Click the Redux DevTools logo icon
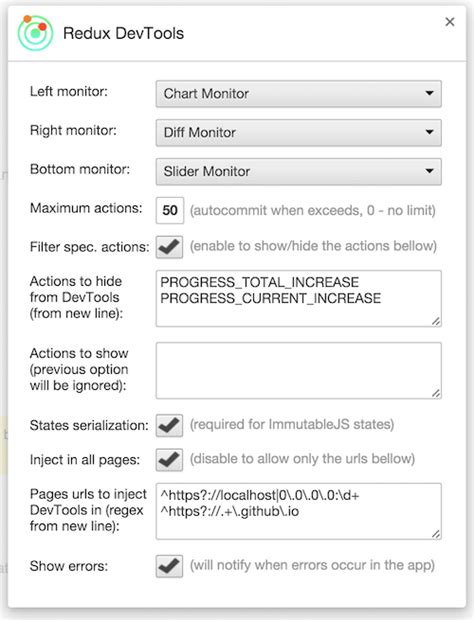 (x=35, y=33)
